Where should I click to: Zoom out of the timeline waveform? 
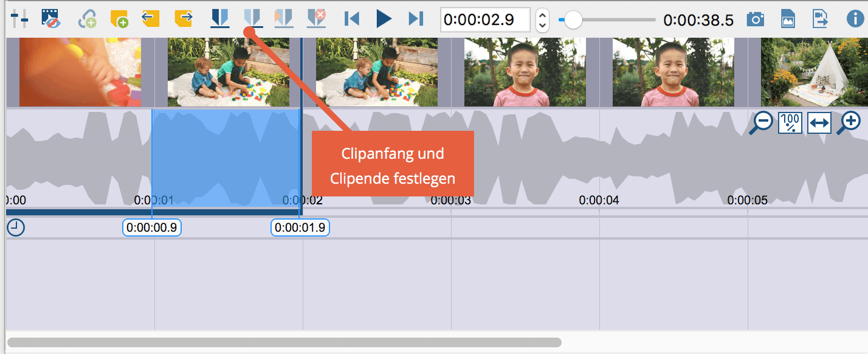coord(761,123)
